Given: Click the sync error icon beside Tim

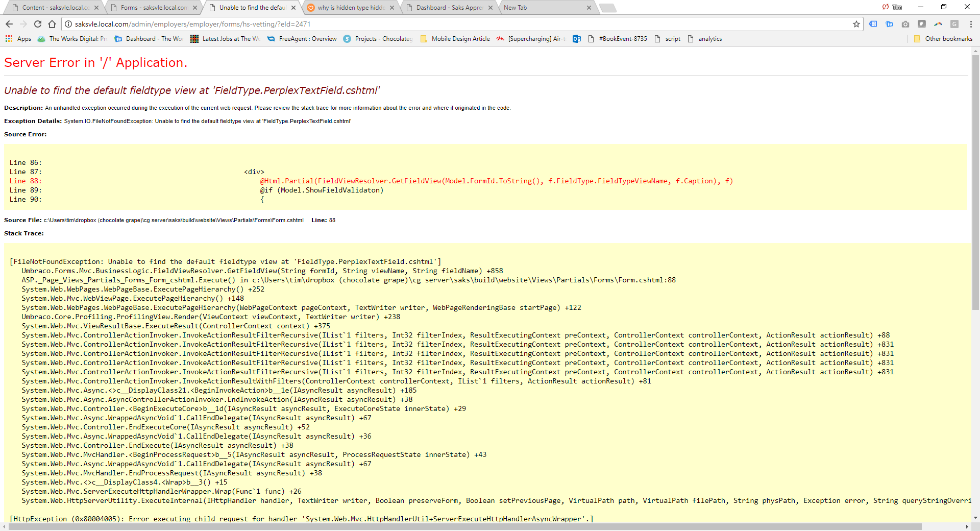Looking at the screenshot, I should [x=886, y=7].
